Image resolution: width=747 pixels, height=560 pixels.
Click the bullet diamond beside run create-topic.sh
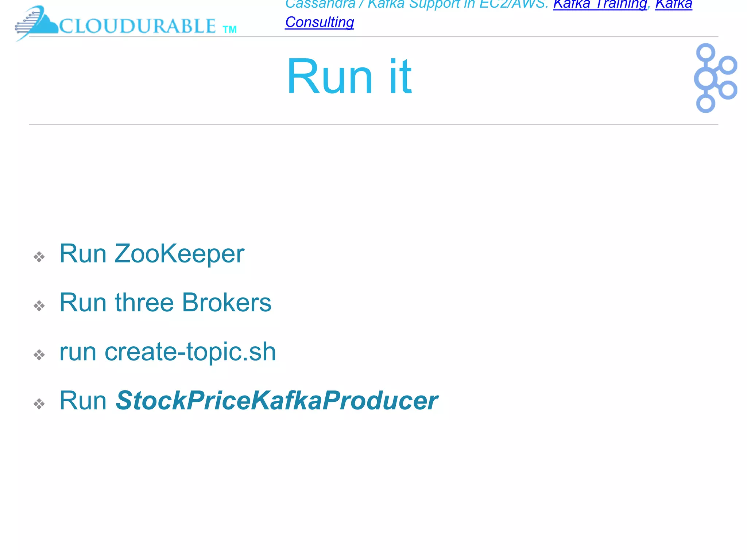point(39,354)
